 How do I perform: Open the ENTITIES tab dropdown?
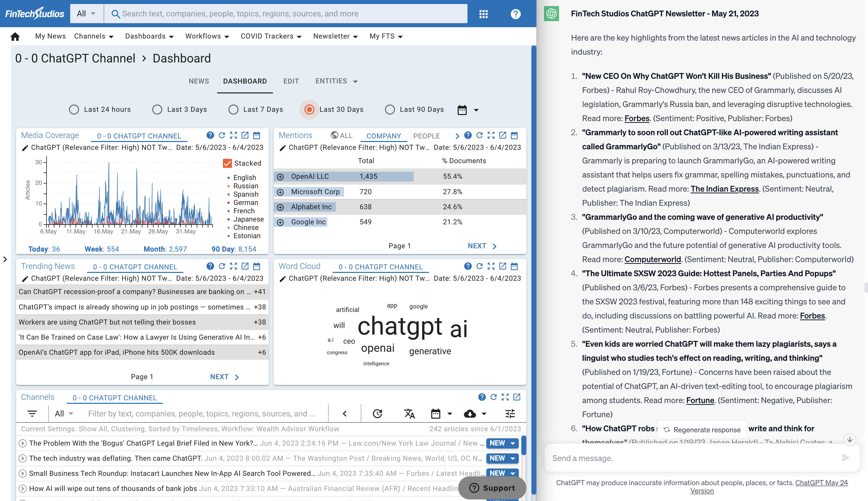[337, 81]
